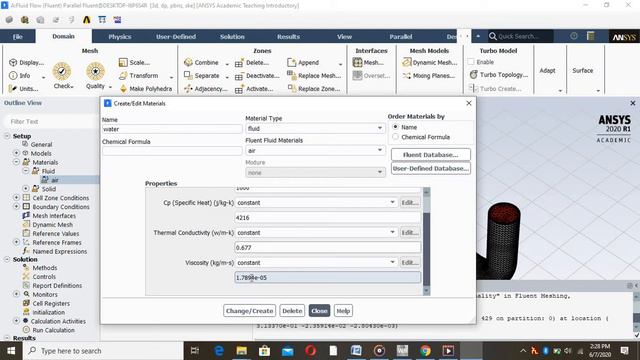Click the Activate zones icon
Viewport: 640px width, 360px height.
239,89
